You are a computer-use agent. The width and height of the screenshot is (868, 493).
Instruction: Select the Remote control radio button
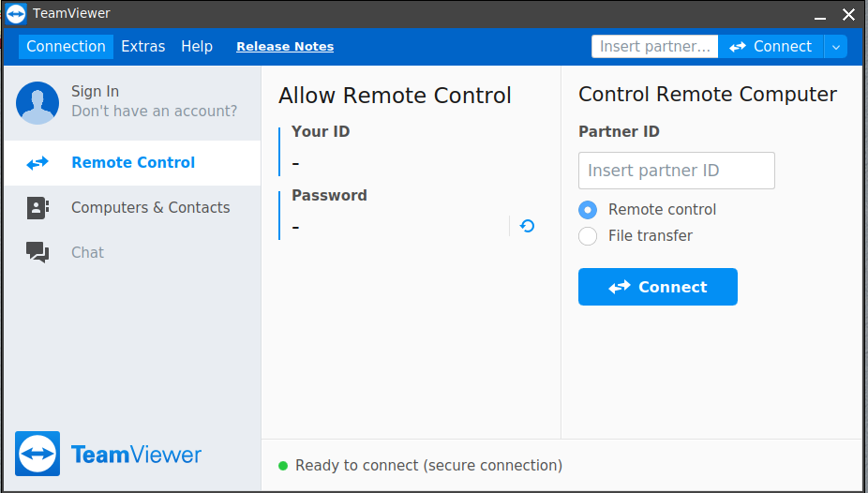(588, 210)
